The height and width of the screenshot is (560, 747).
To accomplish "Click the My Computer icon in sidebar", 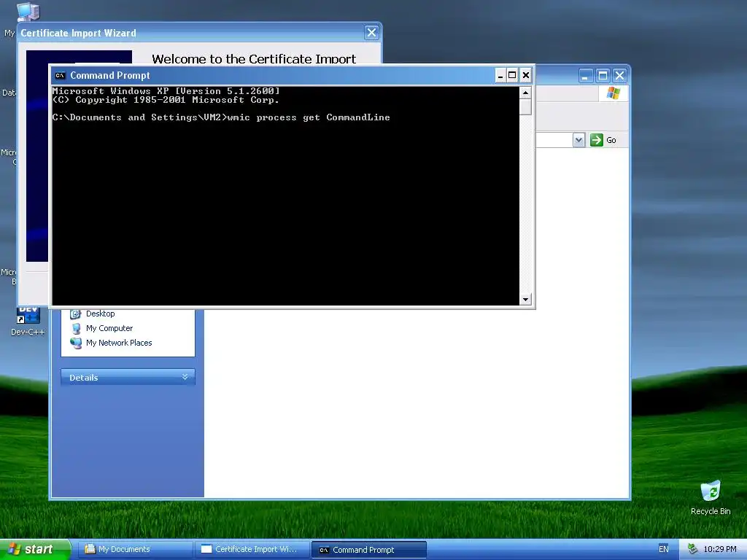I will [76, 329].
